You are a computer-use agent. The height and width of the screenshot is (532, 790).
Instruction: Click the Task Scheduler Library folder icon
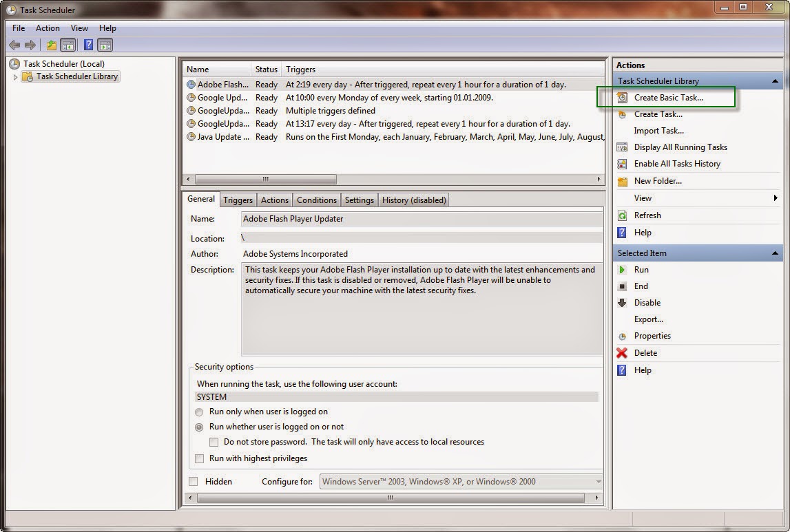28,76
